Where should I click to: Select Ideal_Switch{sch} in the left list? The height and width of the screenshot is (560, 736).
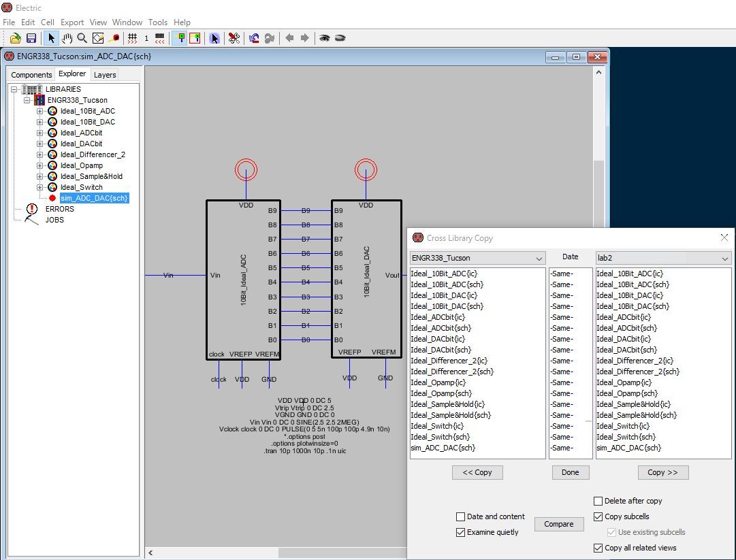(x=440, y=437)
